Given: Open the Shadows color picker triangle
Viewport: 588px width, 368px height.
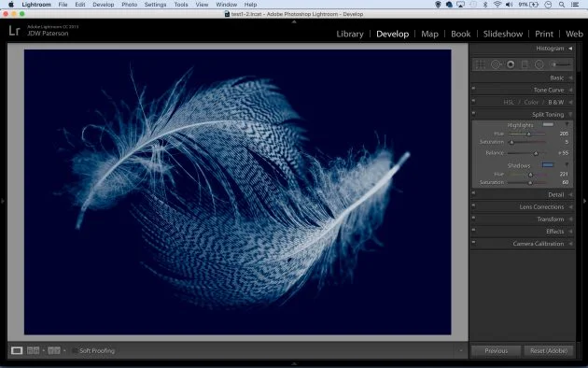Looking at the screenshot, I should 567,164.
